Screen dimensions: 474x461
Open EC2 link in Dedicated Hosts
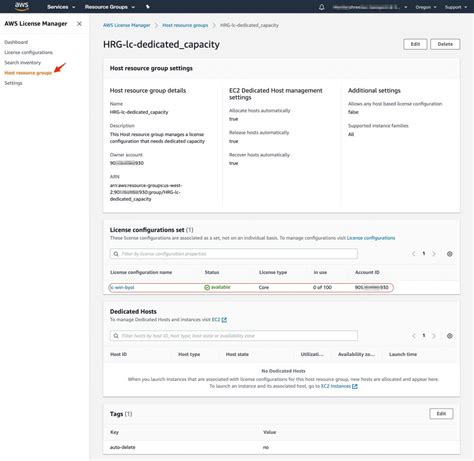pyautogui.click(x=216, y=320)
